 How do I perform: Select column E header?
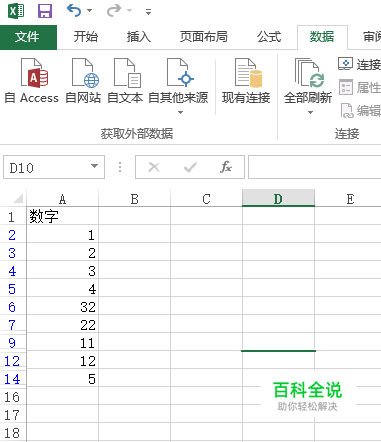pos(348,199)
